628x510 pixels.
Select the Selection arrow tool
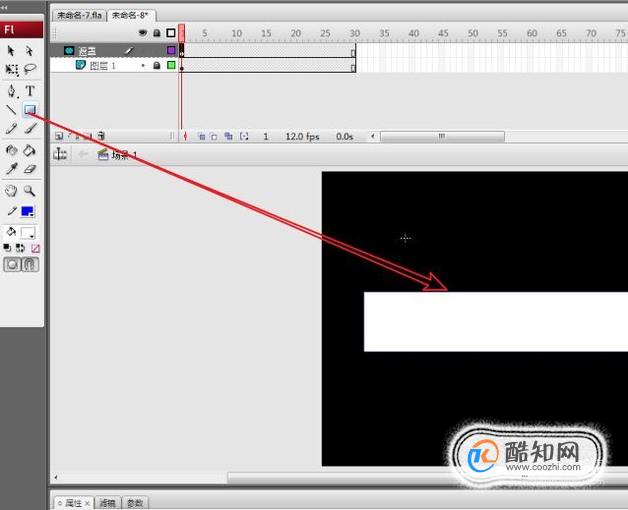point(11,50)
